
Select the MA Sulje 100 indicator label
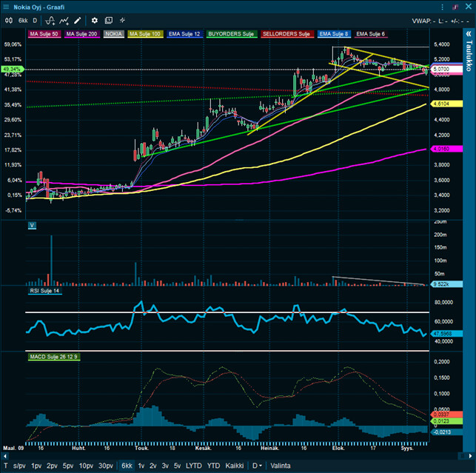point(145,34)
